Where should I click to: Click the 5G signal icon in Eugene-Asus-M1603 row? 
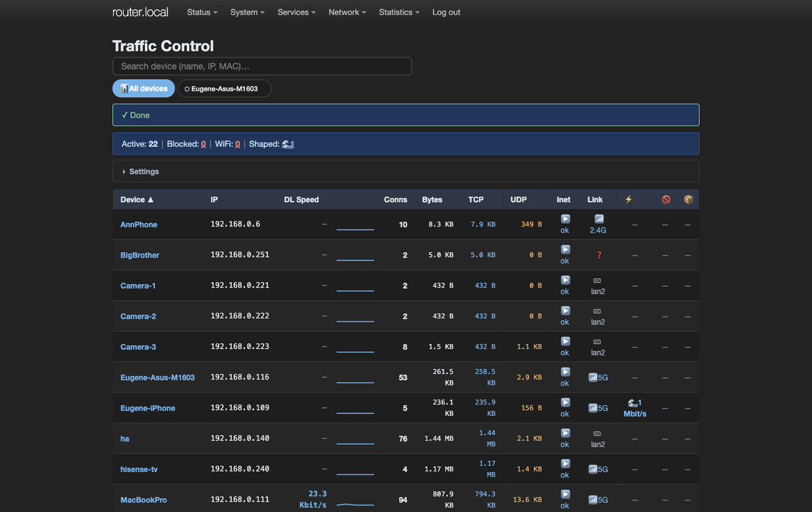pos(593,377)
